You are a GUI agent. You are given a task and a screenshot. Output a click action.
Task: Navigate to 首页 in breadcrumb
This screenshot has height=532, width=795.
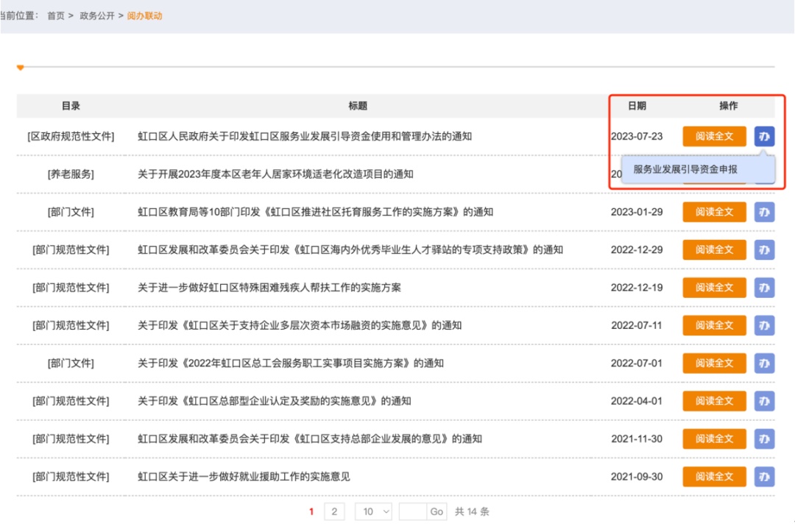tap(56, 15)
